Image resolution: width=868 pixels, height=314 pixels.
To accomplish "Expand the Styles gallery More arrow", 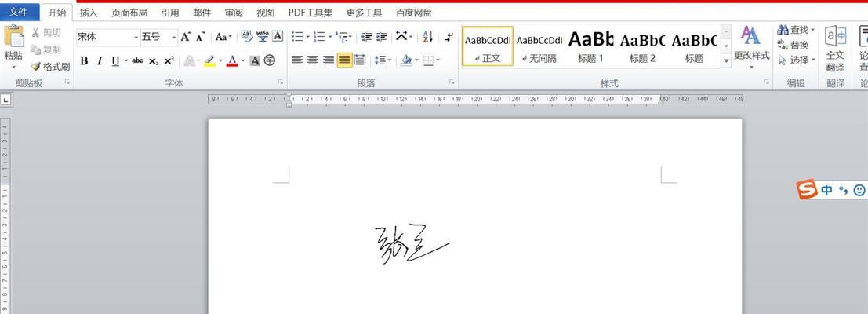I will [x=726, y=61].
